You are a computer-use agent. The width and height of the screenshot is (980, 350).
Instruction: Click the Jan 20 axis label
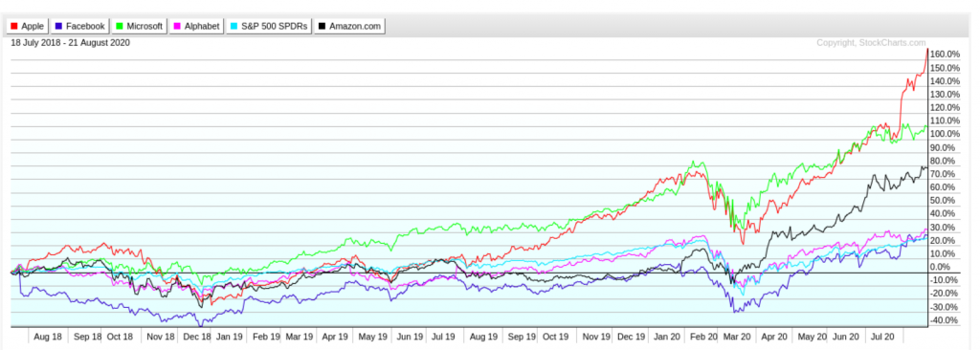click(x=666, y=337)
